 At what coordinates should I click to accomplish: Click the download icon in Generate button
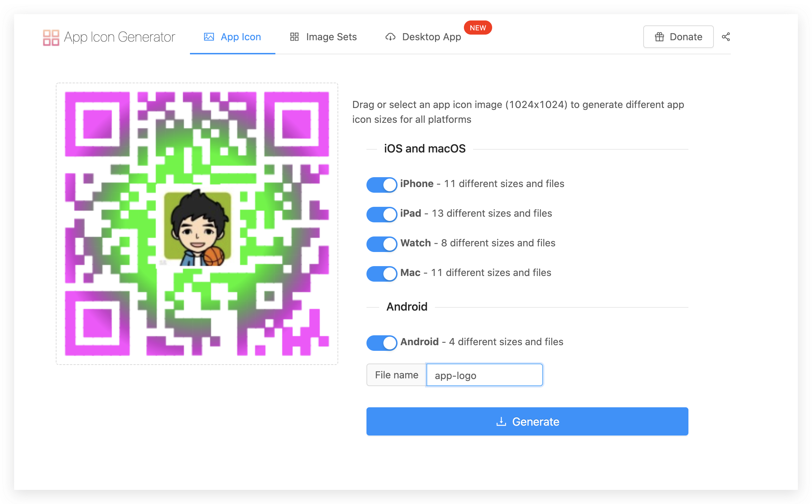pyautogui.click(x=501, y=421)
